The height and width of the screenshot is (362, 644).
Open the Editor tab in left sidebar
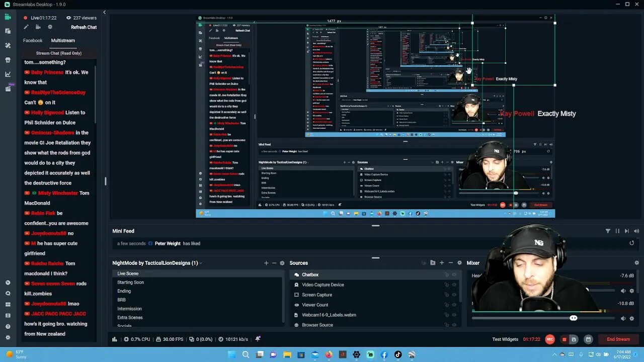tap(8, 17)
